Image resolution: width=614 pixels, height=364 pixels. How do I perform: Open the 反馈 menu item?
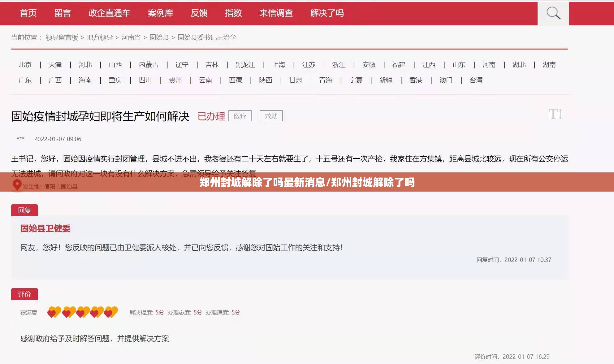pos(199,13)
